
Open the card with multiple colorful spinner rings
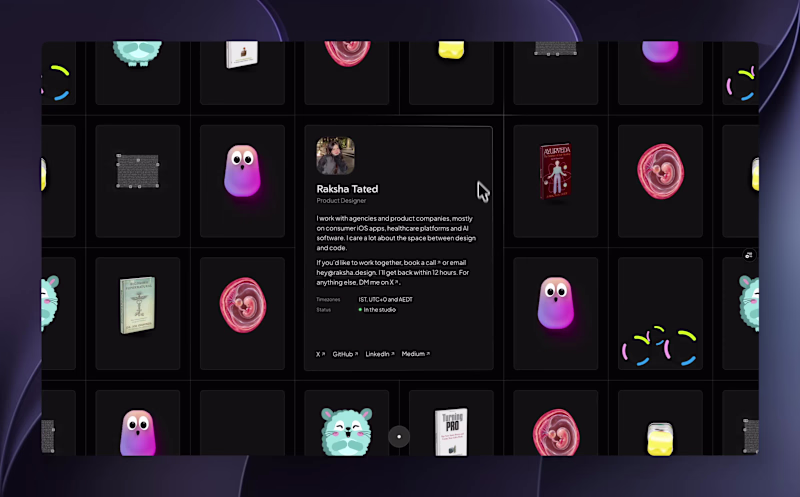(660, 313)
